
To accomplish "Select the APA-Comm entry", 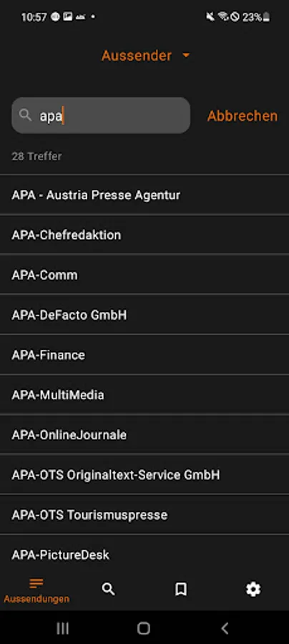I will tap(144, 275).
